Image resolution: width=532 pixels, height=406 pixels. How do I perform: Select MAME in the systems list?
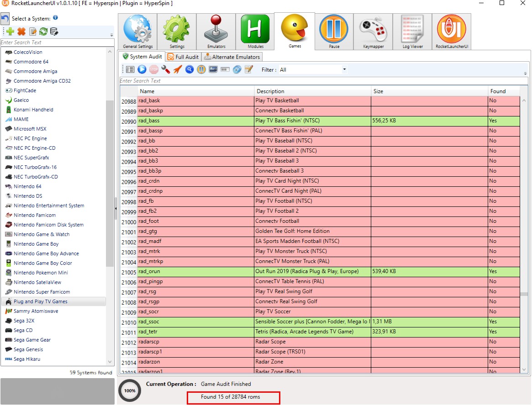21,119
